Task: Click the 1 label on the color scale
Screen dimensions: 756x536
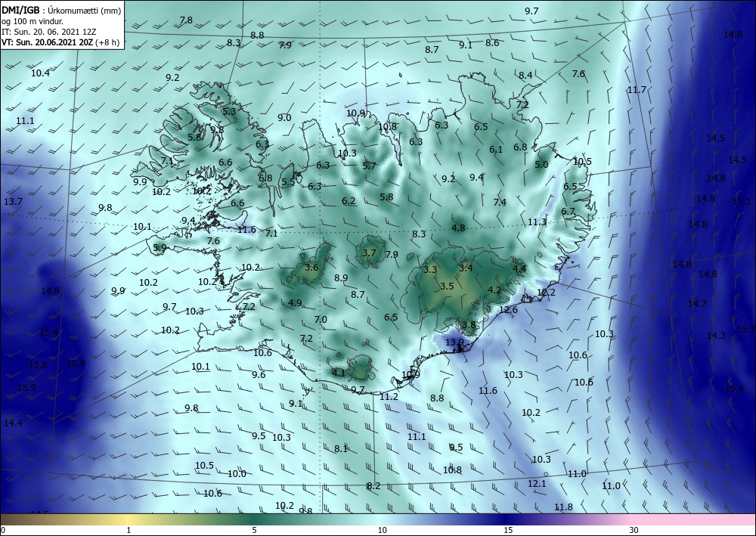Action: coord(129,531)
